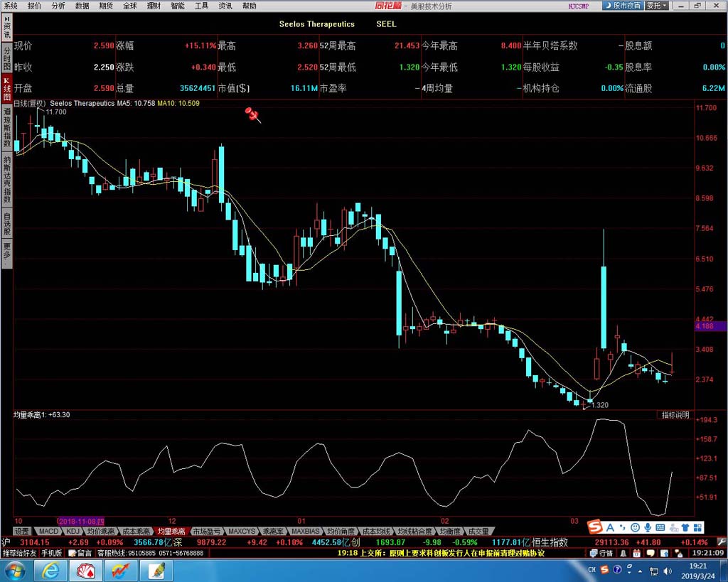
Task: Select the K线图 sidebar tab
Action: point(6,88)
